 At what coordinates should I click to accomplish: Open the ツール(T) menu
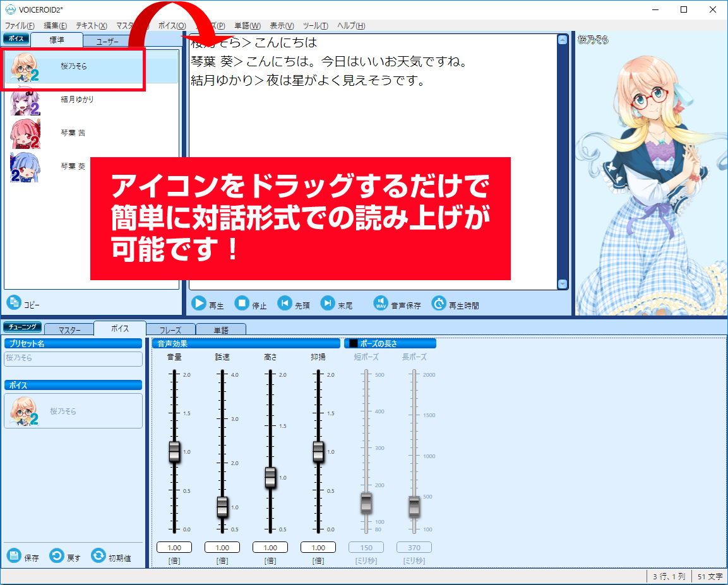tap(316, 25)
